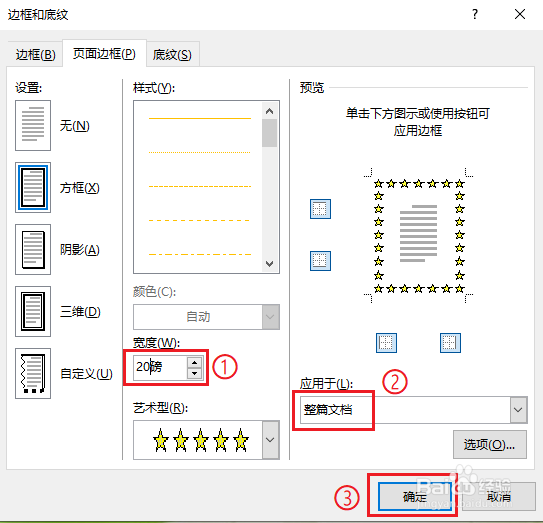Select the solid line style

click(199, 118)
